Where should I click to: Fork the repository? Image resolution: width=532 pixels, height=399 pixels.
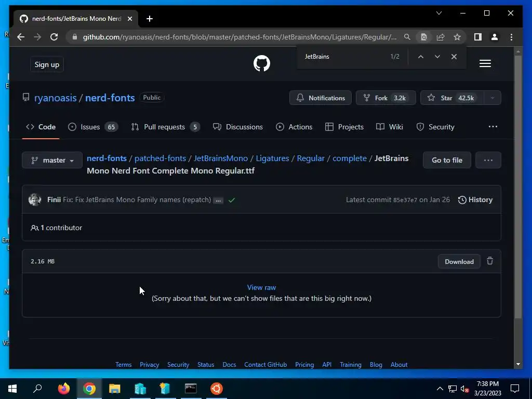click(x=386, y=98)
